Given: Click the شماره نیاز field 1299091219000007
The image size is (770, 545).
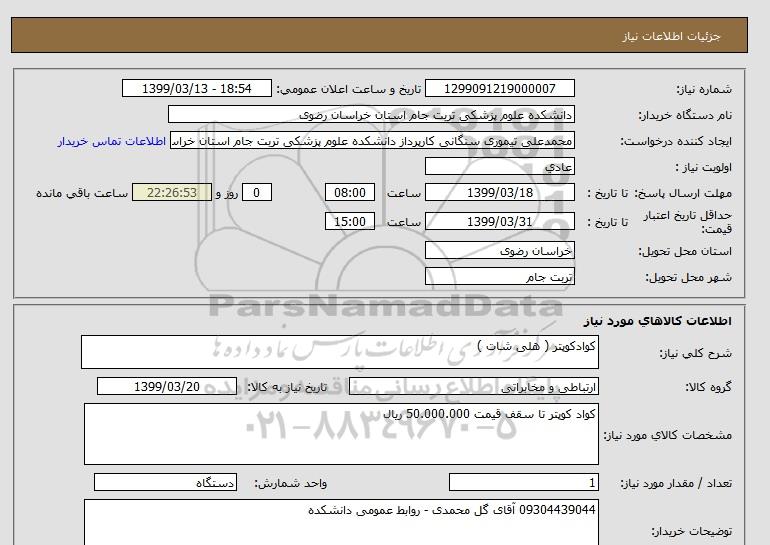Looking at the screenshot, I should tap(499, 88).
